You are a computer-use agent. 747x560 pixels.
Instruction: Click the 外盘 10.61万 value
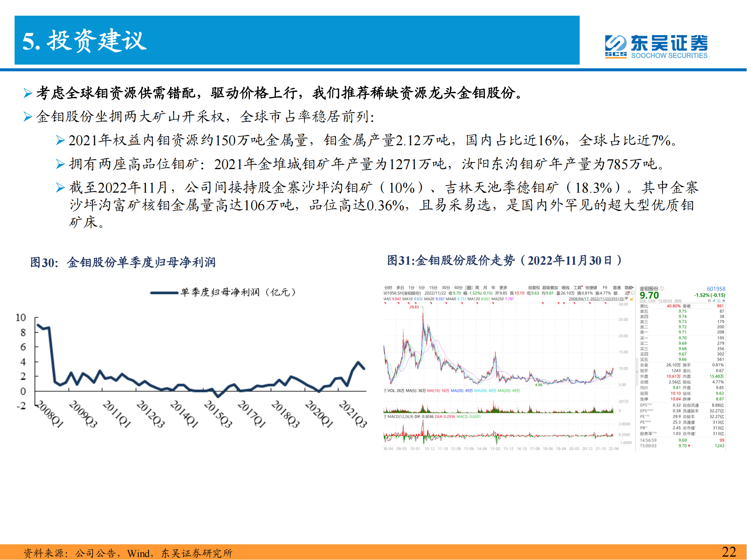pos(673,376)
